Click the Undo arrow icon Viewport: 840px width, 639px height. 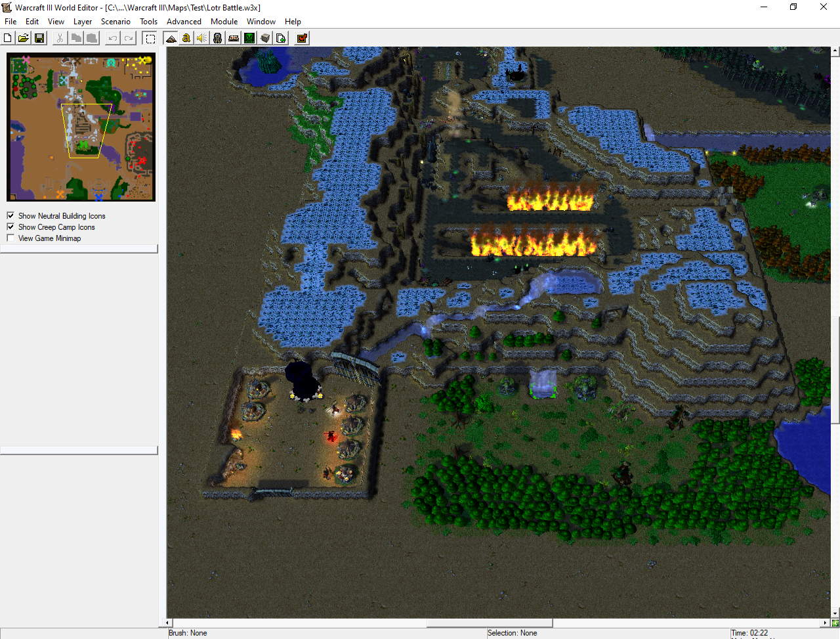(x=113, y=38)
